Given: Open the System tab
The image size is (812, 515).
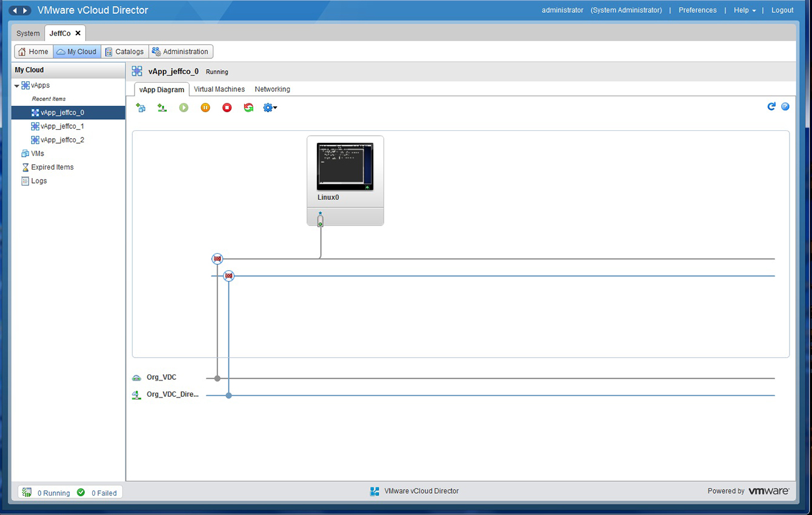Looking at the screenshot, I should click(28, 33).
